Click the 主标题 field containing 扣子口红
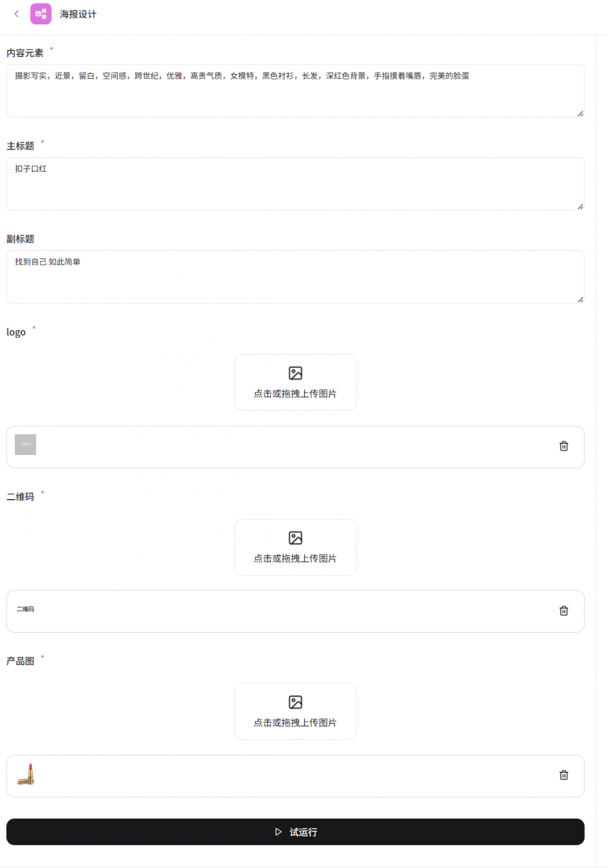608x868 pixels. pos(295,184)
